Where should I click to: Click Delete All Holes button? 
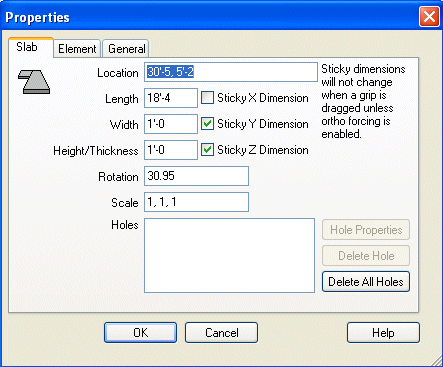click(366, 282)
